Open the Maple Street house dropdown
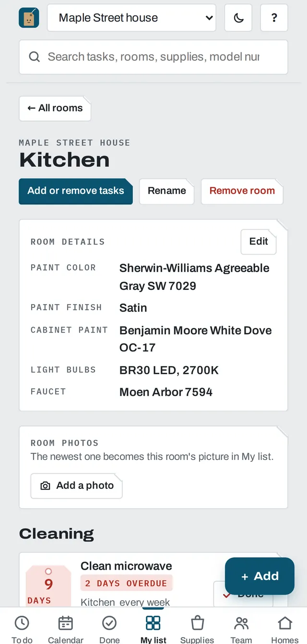The height and width of the screenshot is (644, 307). coord(132,18)
